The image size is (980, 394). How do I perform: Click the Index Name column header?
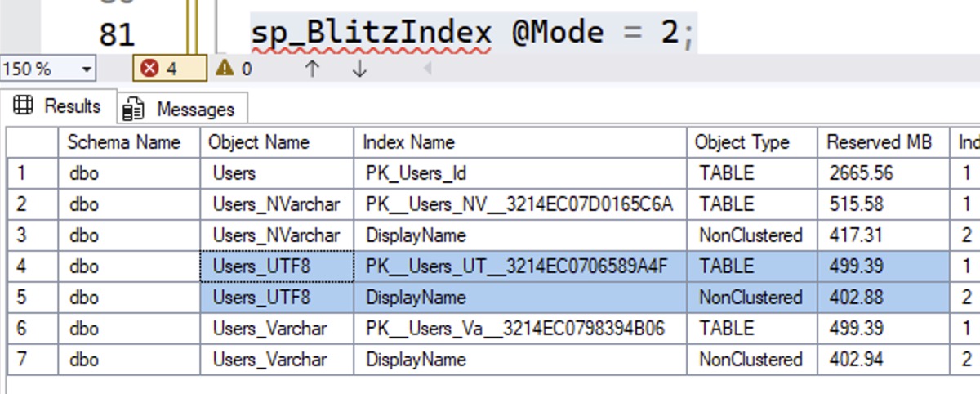tap(520, 142)
